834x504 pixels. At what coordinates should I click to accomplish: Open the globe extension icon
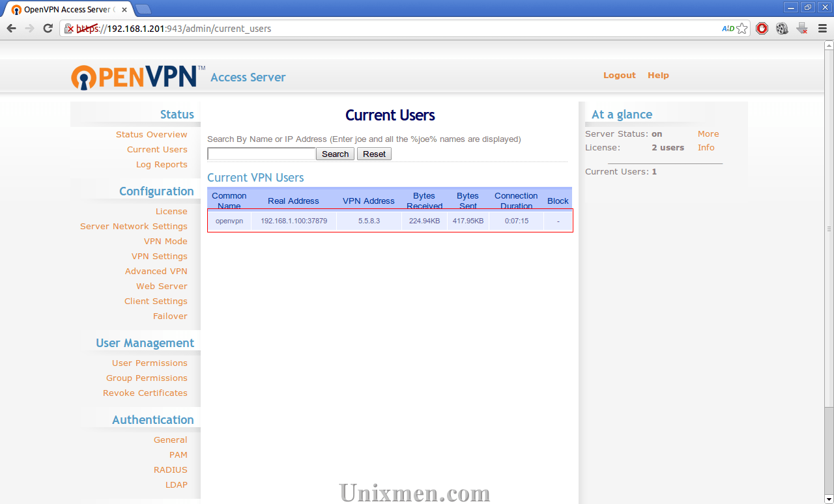click(781, 28)
